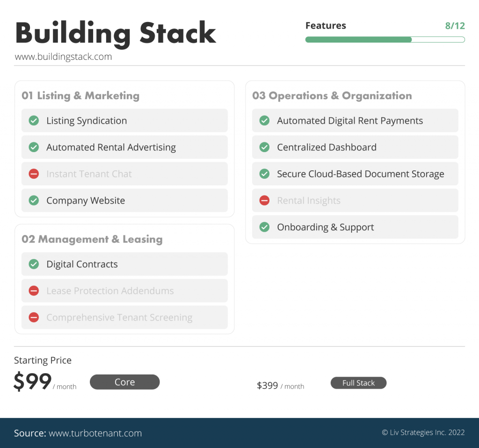Click red minus icon beside Instant Tenant Chat

click(x=34, y=174)
